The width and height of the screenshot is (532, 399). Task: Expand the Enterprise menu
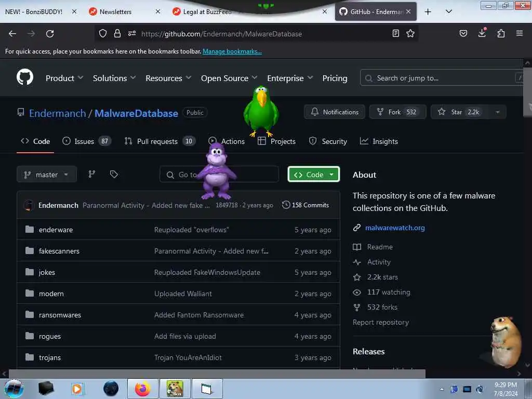(290, 78)
